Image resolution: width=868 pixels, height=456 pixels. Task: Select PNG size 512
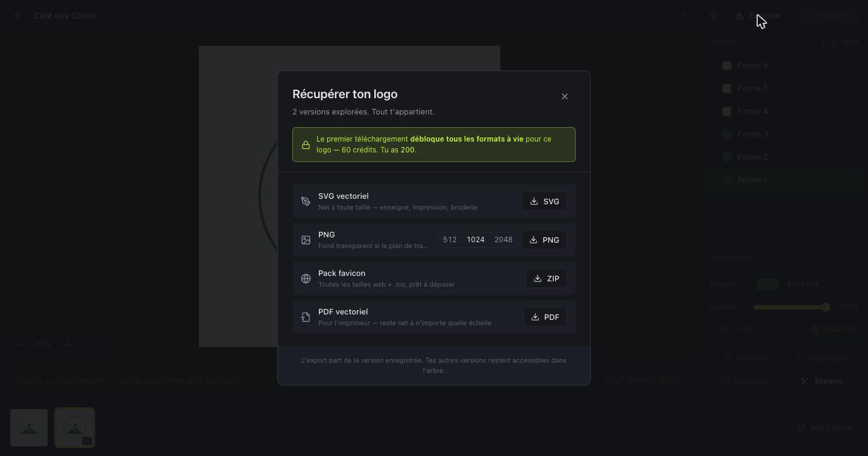450,240
